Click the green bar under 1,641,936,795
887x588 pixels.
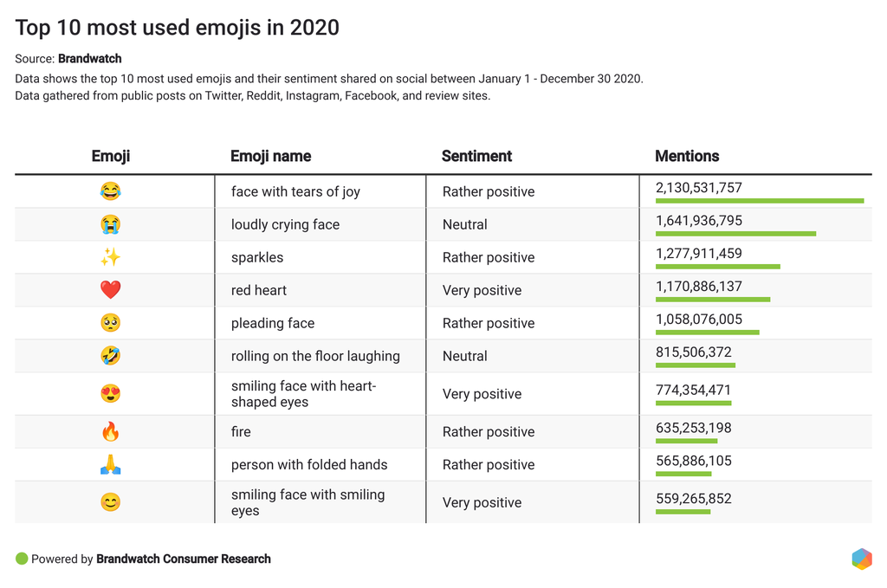pyautogui.click(x=735, y=234)
